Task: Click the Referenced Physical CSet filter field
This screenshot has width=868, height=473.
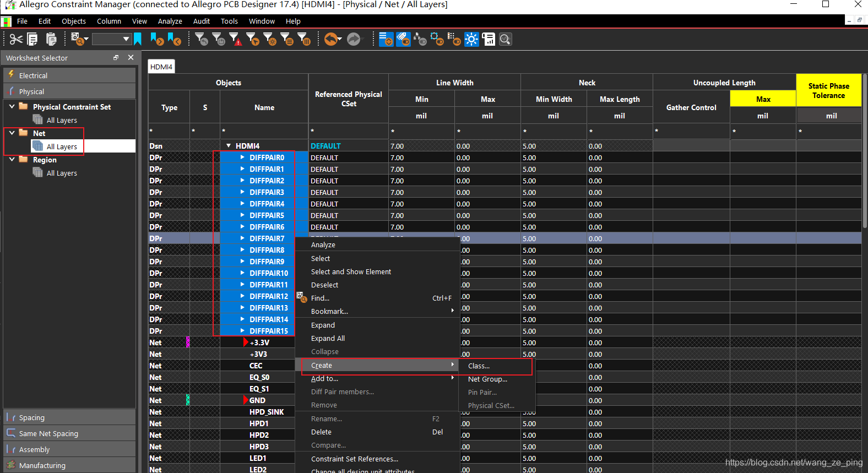Action: pos(348,131)
